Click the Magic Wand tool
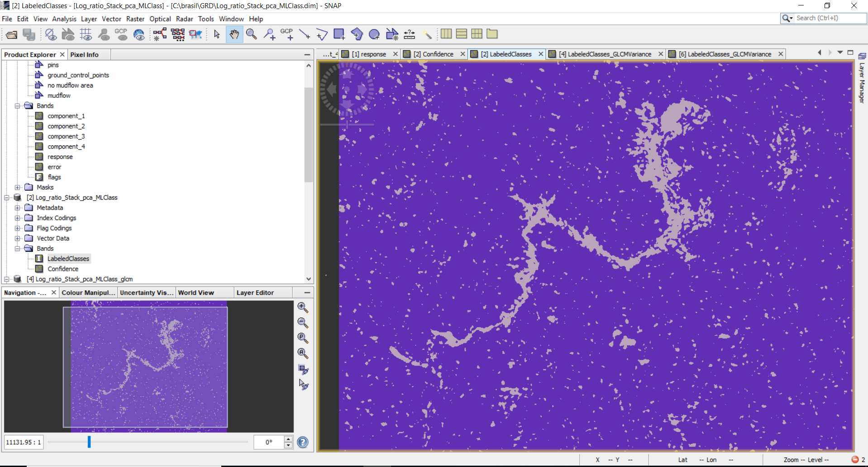Image resolution: width=868 pixels, height=467 pixels. pos(427,34)
